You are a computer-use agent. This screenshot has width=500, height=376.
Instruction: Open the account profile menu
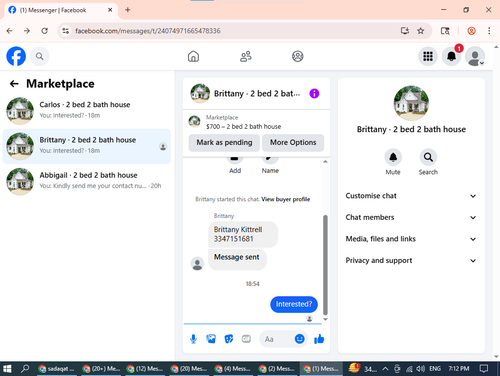pos(475,56)
